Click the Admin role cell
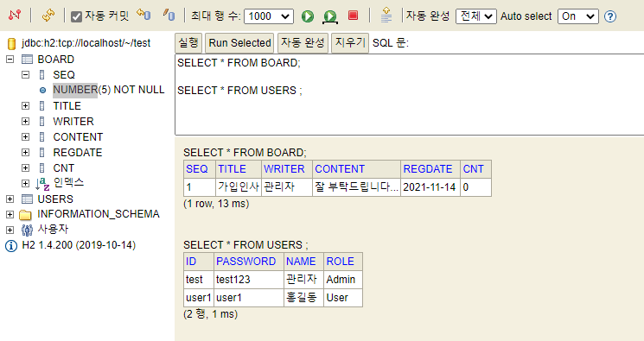The height and width of the screenshot is (341, 644). pos(343,280)
